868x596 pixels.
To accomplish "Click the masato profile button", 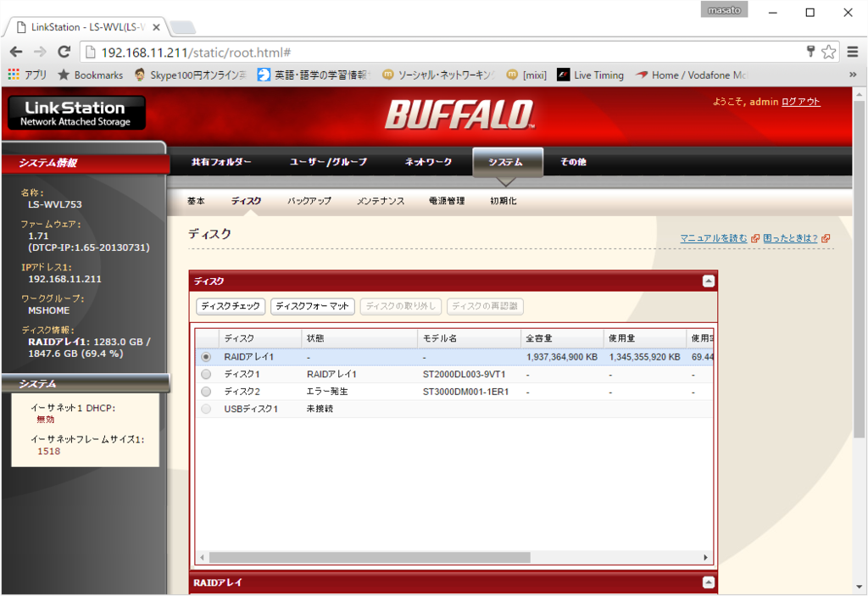I will 724,10.
